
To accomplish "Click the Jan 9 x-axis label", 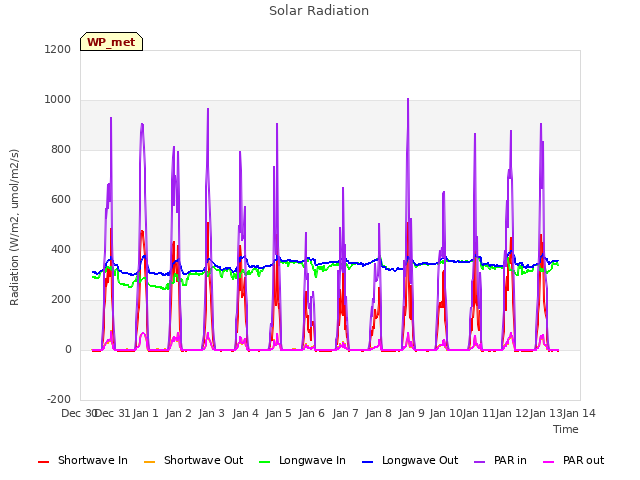I will (x=412, y=413).
